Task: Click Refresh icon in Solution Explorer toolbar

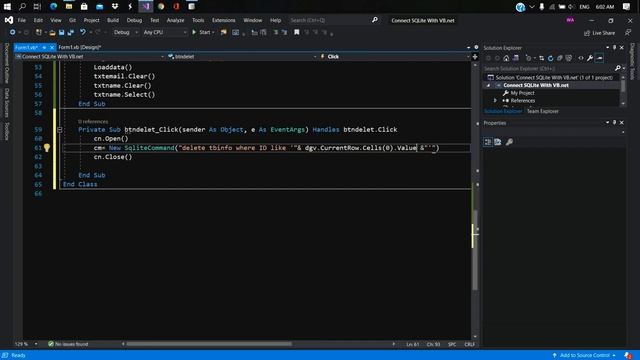Action: pos(551,58)
